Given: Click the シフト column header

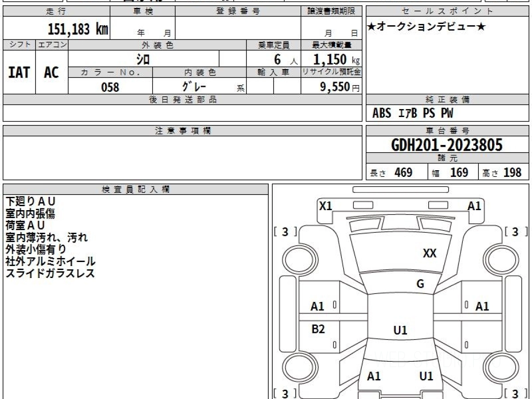Looking at the screenshot, I should click(x=19, y=45).
